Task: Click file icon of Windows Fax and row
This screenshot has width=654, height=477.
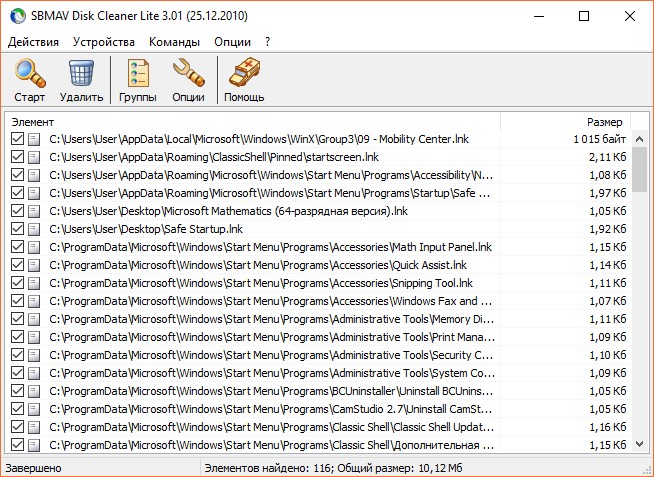Action: click(34, 301)
